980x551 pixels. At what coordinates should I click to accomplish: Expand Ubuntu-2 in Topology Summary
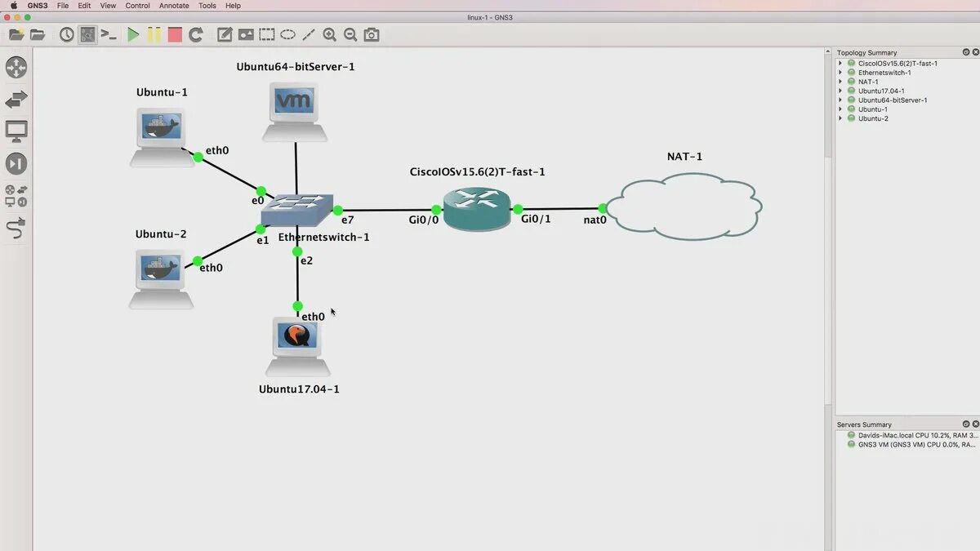click(840, 118)
